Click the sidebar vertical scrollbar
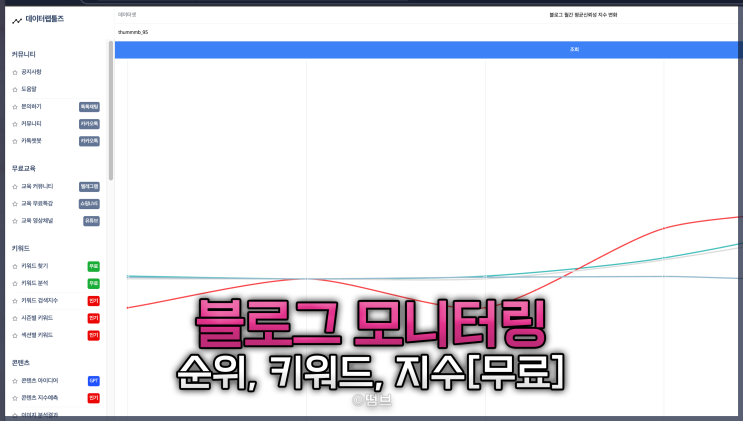Viewport: 743px width, 421px height. click(111, 110)
